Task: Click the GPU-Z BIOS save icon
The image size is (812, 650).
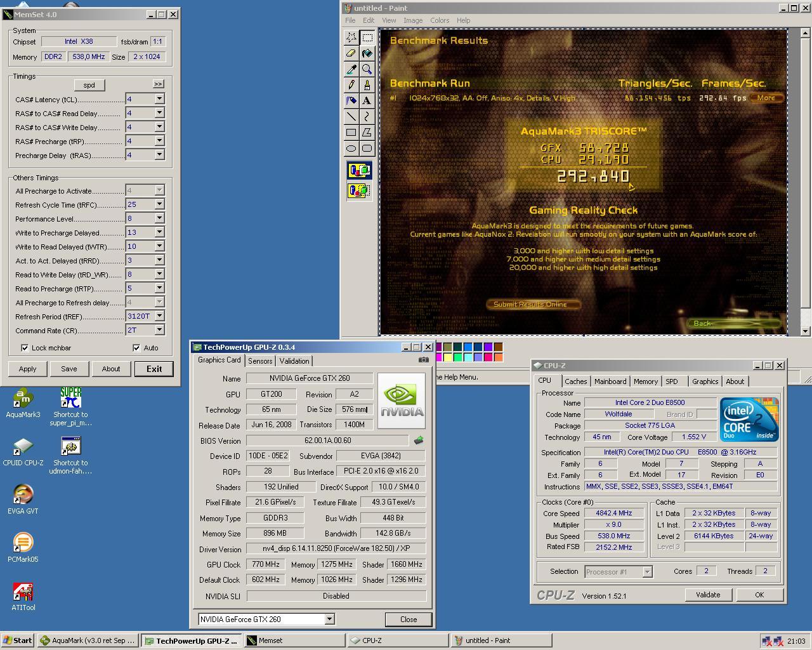Action: (x=419, y=440)
